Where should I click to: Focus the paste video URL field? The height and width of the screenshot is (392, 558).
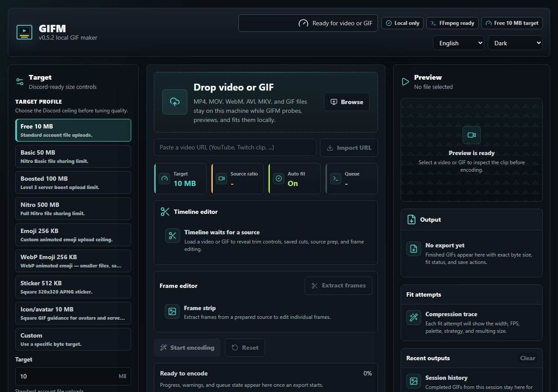(235, 147)
